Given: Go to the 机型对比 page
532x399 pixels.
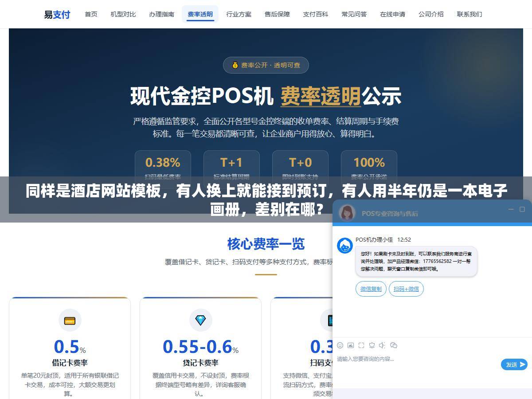Looking at the screenshot, I should [x=123, y=14].
